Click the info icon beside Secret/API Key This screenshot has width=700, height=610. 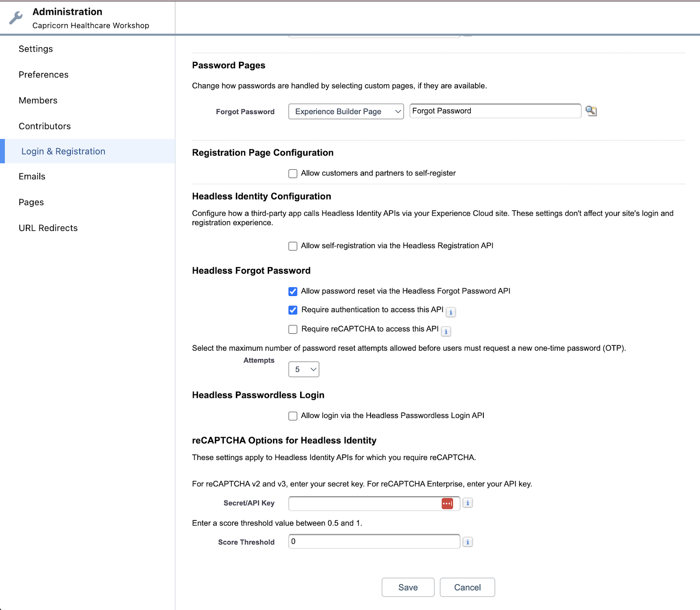click(x=467, y=503)
